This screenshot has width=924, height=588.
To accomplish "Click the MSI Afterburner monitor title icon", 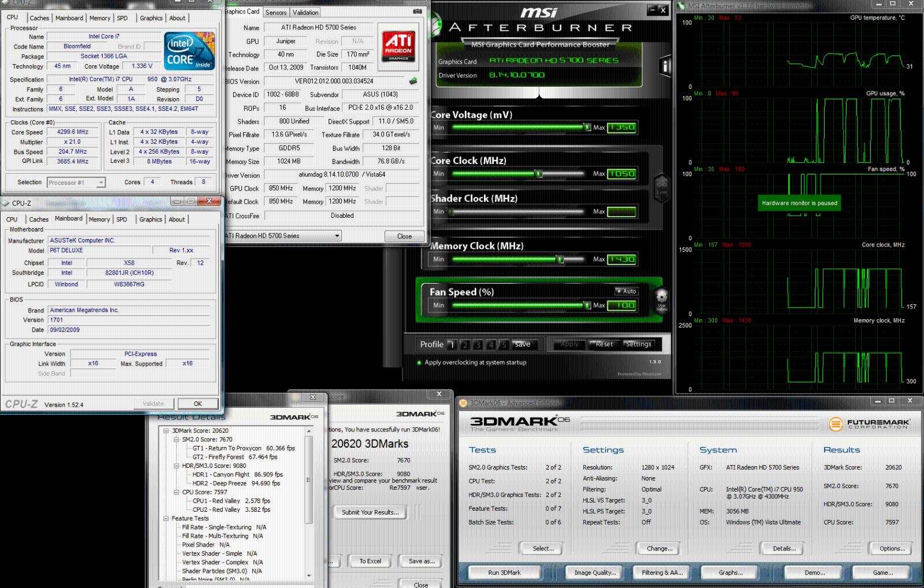I will point(681,6).
